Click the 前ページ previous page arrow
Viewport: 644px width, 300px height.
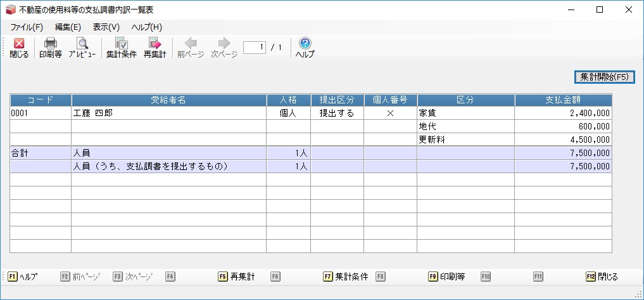191,44
